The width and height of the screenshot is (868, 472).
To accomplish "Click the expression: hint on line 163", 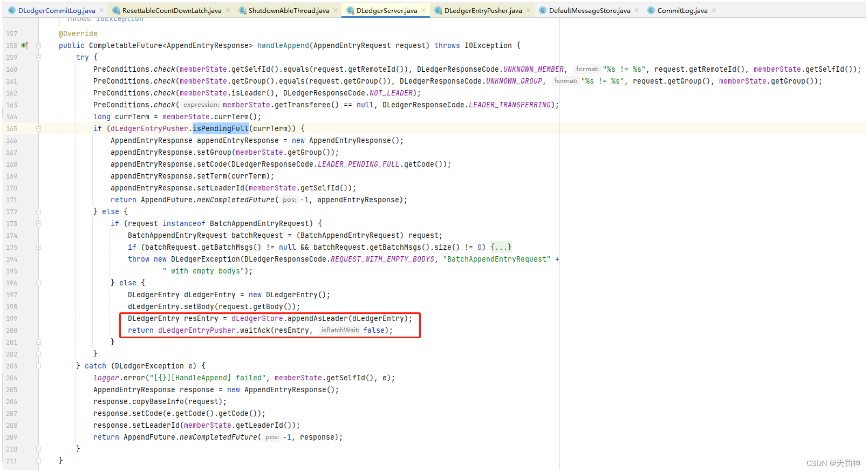I will point(201,105).
